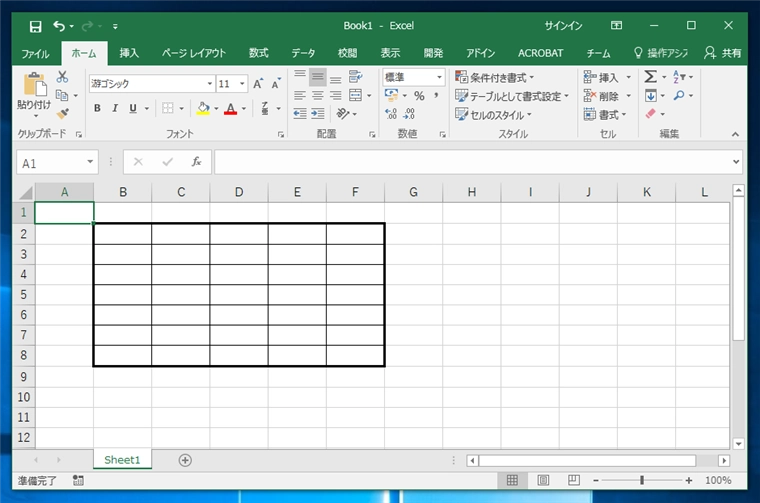This screenshot has width=760, height=503.
Task: Click the Paste clipboard icon
Action: click(35, 84)
